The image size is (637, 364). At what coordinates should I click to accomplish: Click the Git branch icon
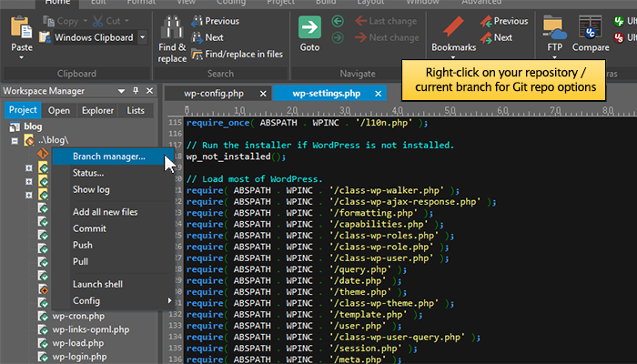pyautogui.click(x=43, y=154)
